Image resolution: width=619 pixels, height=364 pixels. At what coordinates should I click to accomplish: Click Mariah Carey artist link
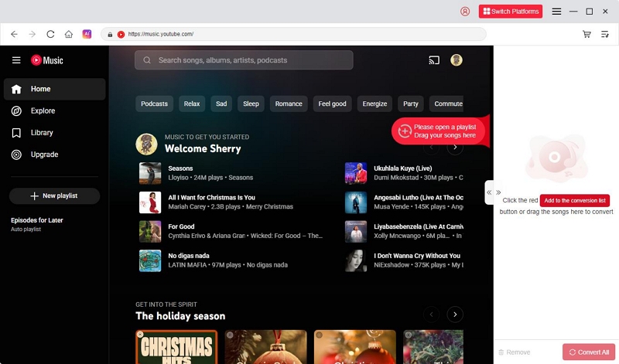tap(186, 206)
